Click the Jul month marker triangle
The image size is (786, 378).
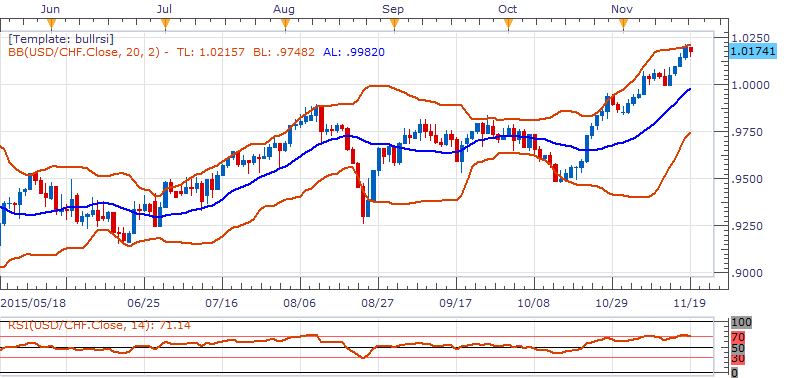coord(165,25)
